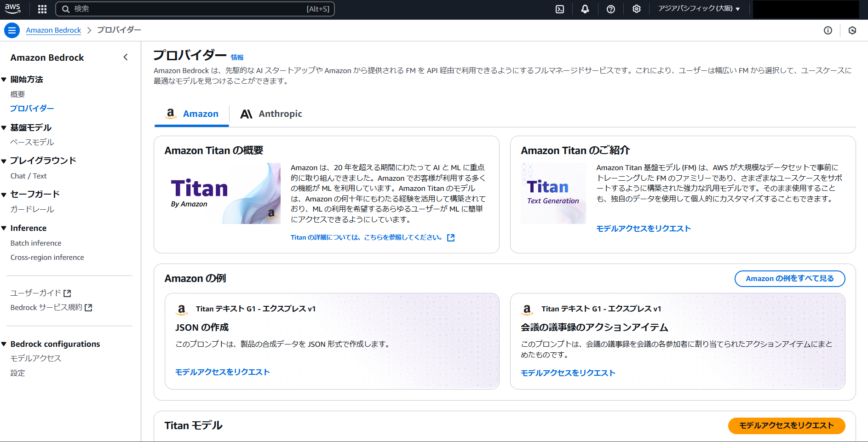Click the Titan Text Generation thumbnail

pos(553,193)
